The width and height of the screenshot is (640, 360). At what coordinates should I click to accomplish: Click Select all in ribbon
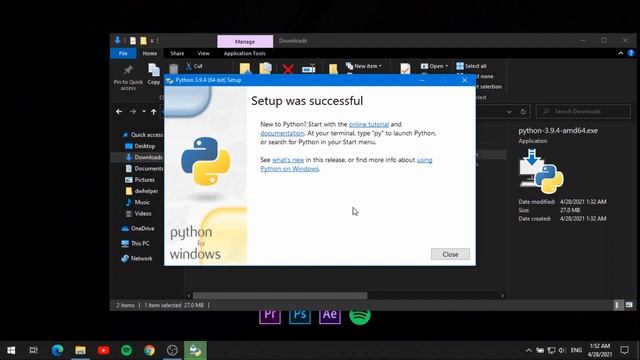[x=471, y=66]
